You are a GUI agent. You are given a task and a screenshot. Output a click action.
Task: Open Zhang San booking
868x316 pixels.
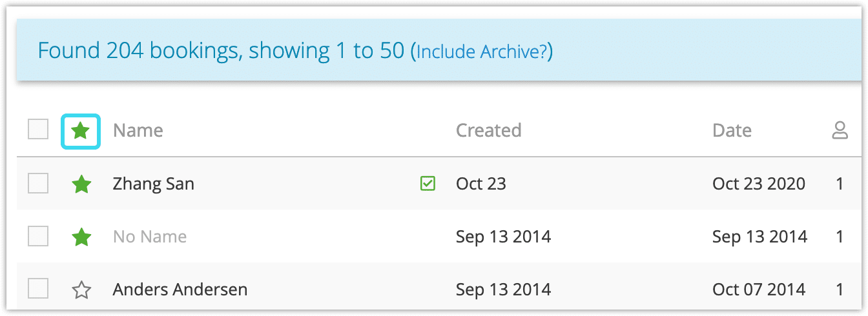(153, 184)
